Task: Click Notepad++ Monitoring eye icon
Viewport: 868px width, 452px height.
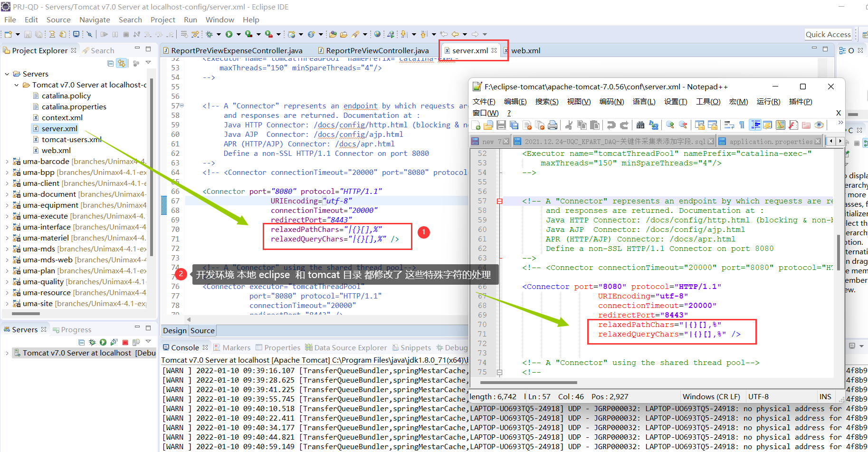Action: [x=819, y=125]
